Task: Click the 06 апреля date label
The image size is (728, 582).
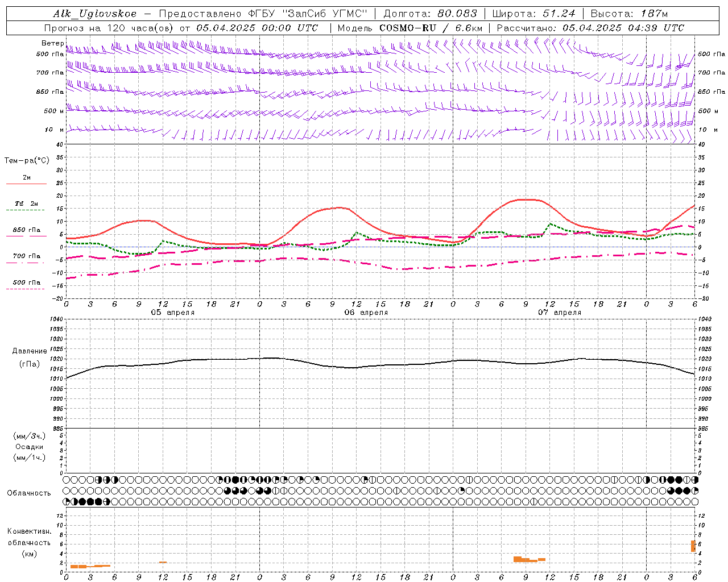Action: point(366,313)
